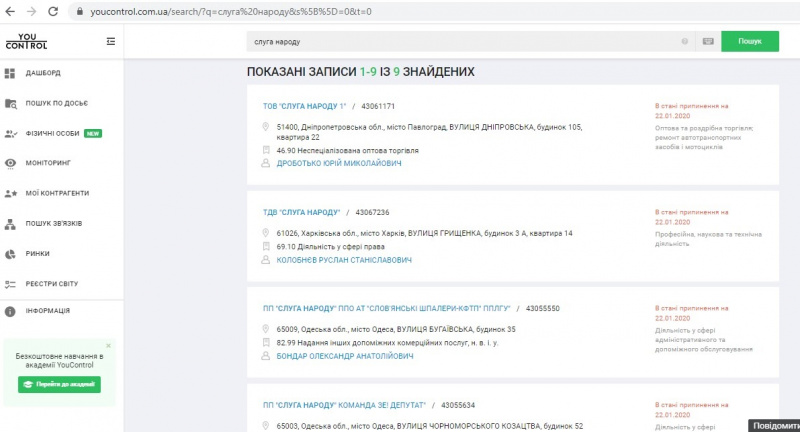Screen dimensions: 800x432
Task: Open the virtual keyboard icon in search bar
Action: 708,42
